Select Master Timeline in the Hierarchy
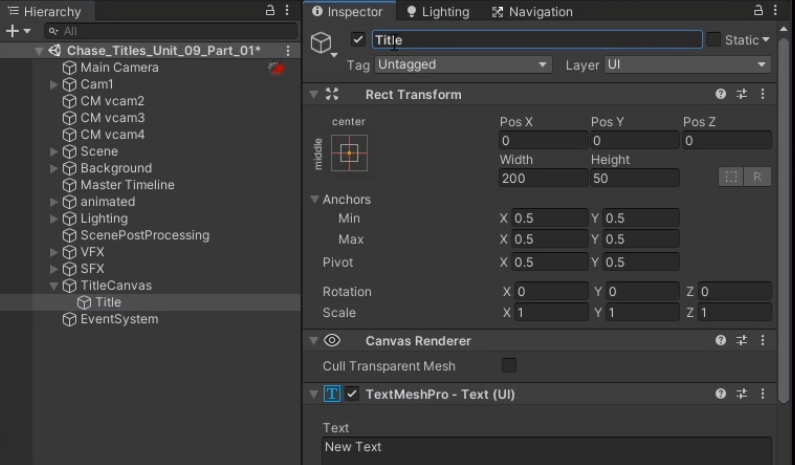 (x=127, y=185)
